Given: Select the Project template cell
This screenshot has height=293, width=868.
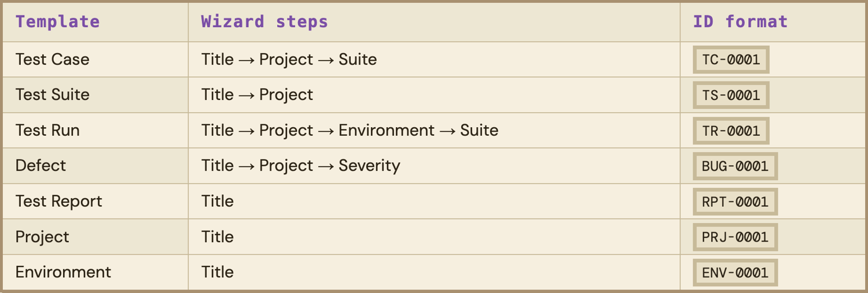Looking at the screenshot, I should point(42,237).
